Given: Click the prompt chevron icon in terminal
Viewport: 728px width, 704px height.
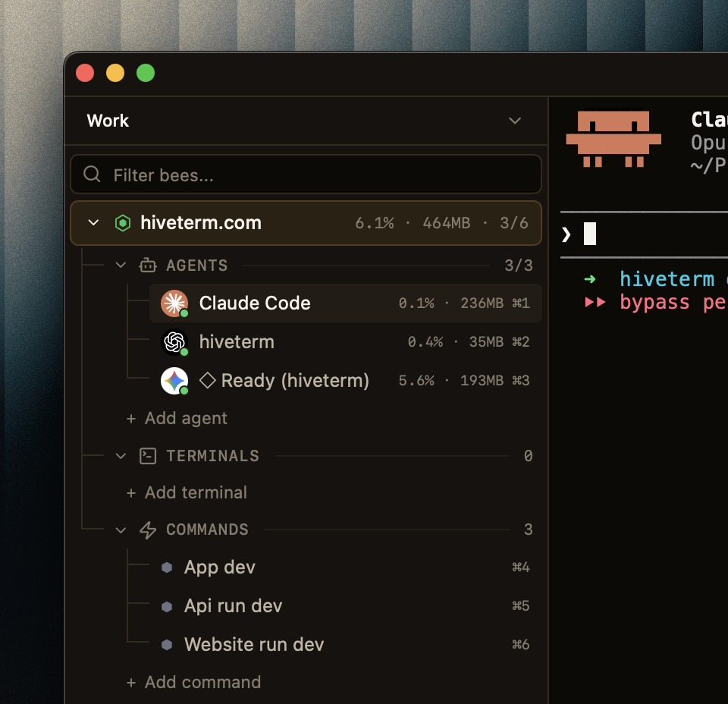Looking at the screenshot, I should (566, 234).
